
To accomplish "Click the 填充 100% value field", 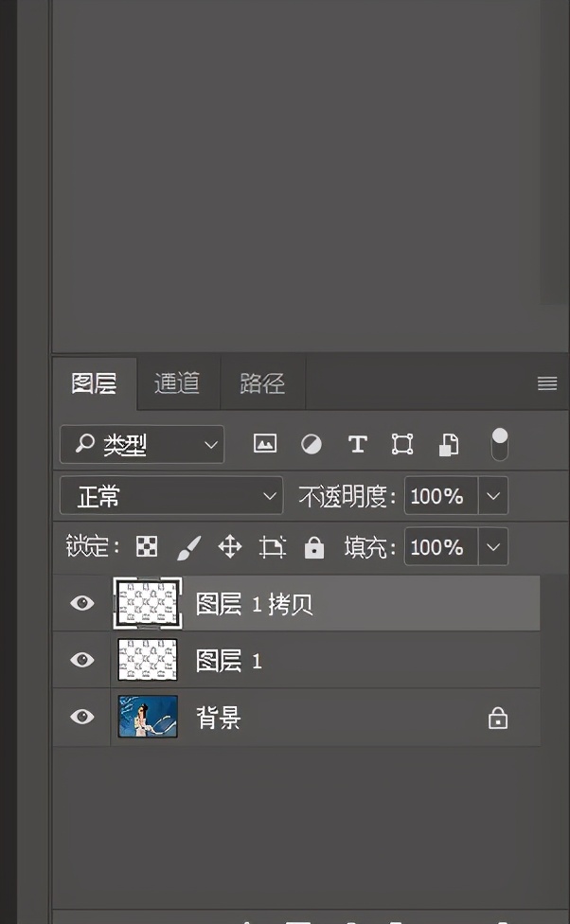I will click(x=441, y=547).
